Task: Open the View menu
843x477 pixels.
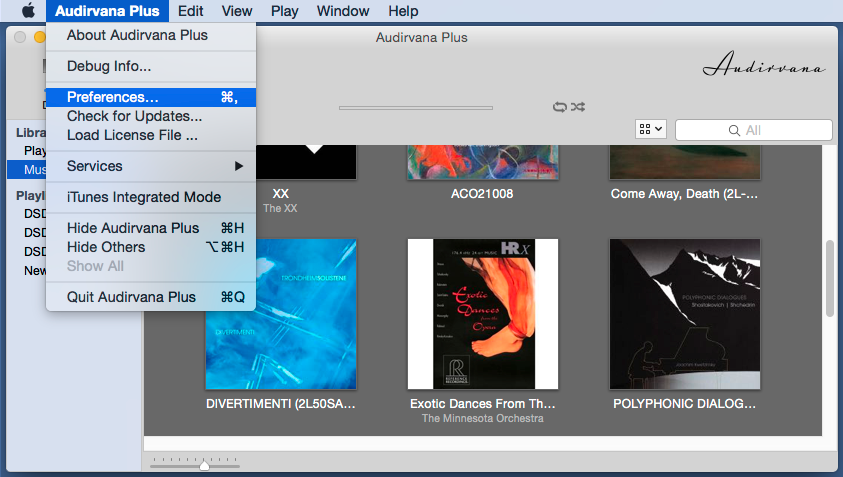Action: click(237, 11)
